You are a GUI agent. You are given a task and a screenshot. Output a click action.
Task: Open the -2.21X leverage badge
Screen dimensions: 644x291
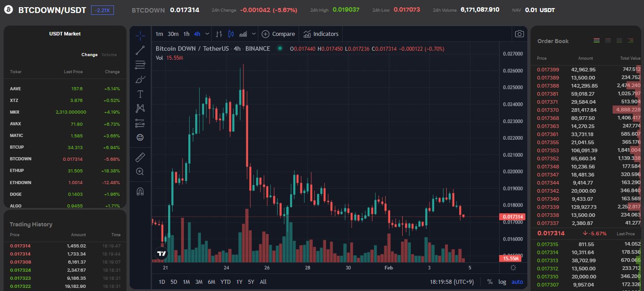click(x=102, y=10)
